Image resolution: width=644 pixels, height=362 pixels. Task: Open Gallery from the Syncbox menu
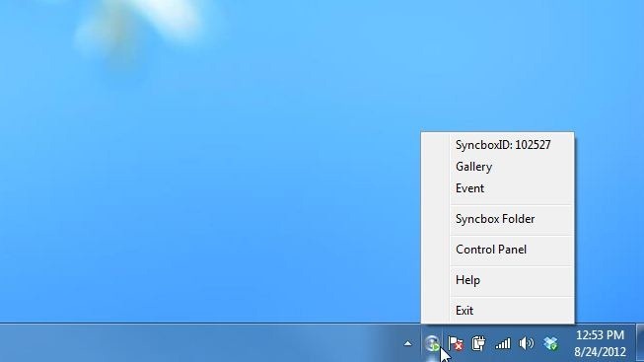497,167
